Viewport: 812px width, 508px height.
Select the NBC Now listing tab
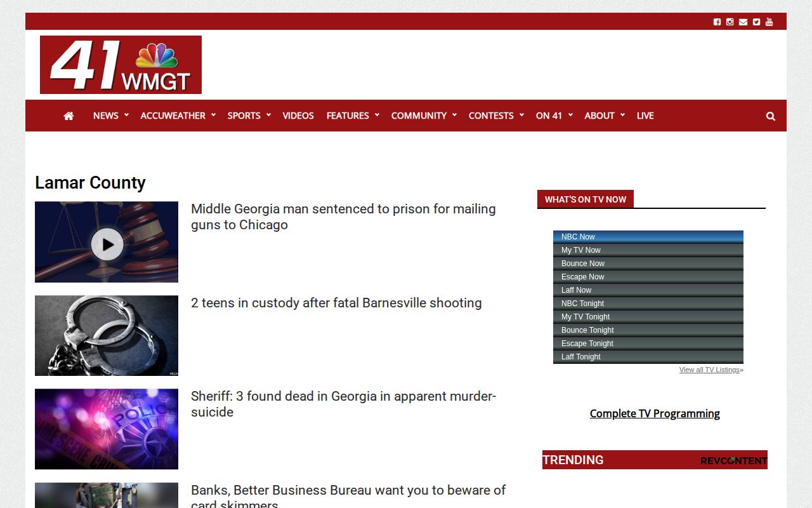648,237
